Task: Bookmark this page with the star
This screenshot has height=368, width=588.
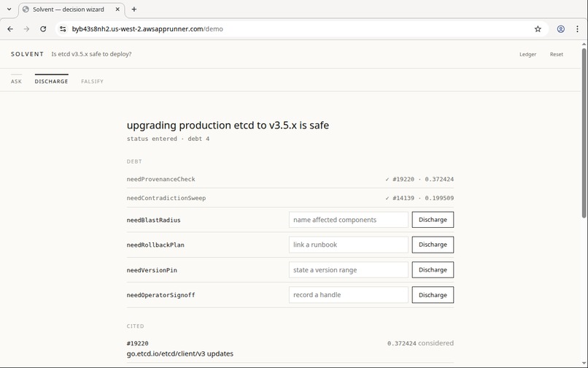Action: 538,29
